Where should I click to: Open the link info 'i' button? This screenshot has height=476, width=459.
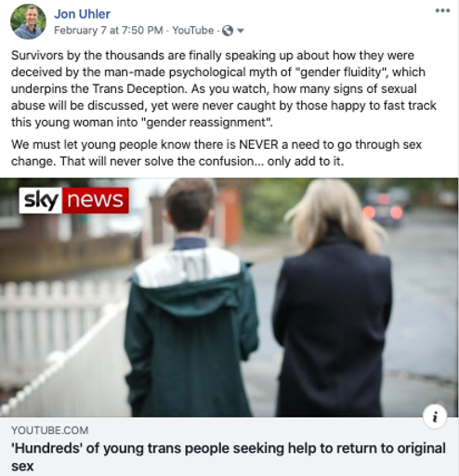[x=435, y=416]
